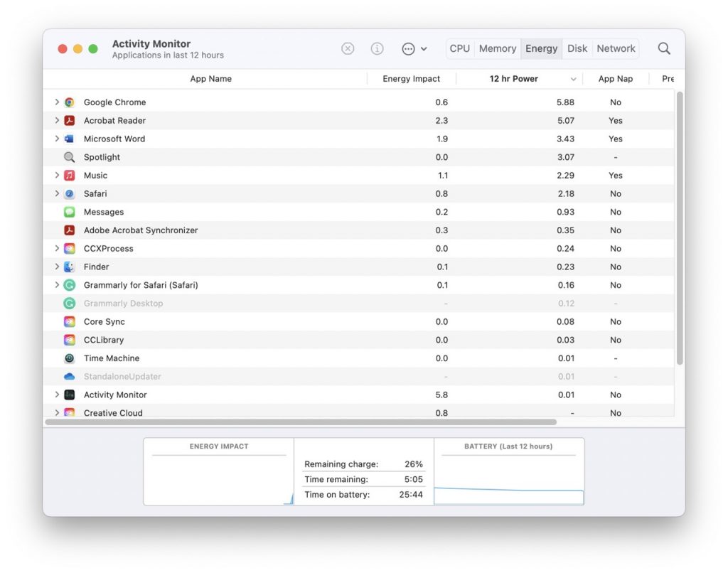Open process info with the i button
The height and width of the screenshot is (573, 728).
point(377,48)
